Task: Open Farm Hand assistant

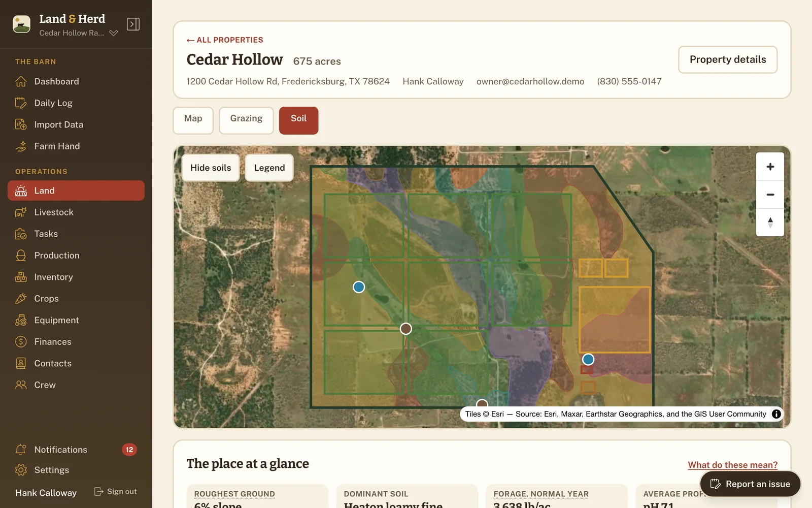Action: [x=76, y=146]
